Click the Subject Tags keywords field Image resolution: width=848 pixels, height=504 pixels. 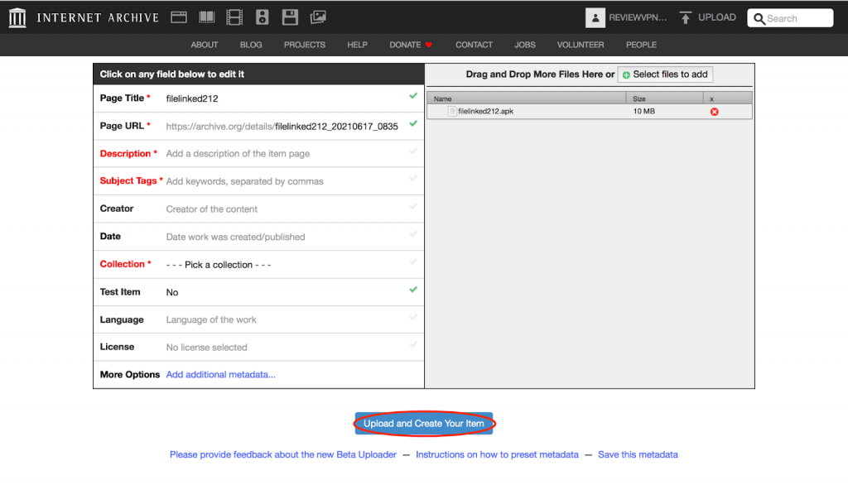point(244,181)
